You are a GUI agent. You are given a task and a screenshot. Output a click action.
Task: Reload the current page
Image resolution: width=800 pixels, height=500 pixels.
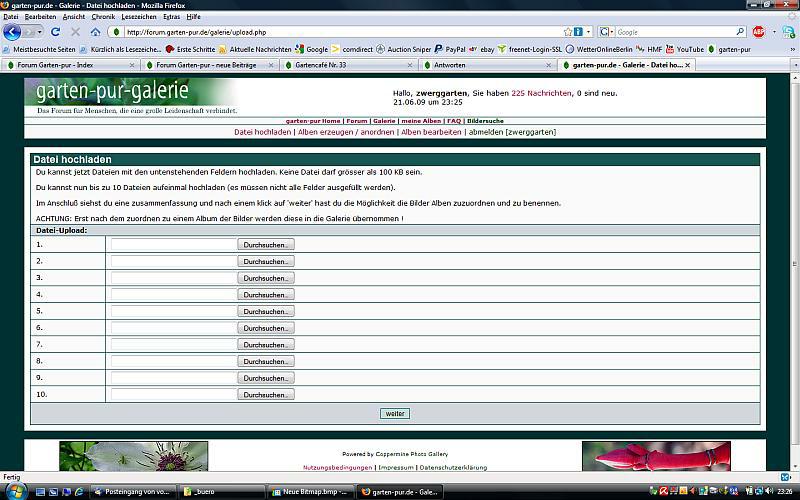[56, 32]
